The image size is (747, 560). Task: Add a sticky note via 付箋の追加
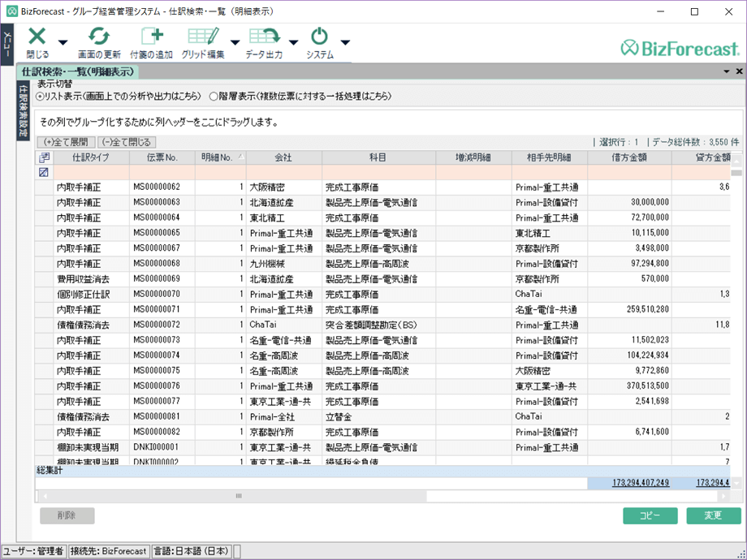151,42
